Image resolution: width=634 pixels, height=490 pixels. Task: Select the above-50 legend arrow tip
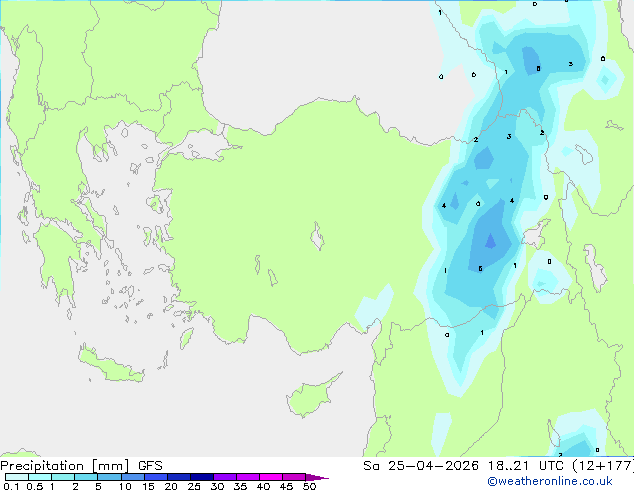point(317,477)
